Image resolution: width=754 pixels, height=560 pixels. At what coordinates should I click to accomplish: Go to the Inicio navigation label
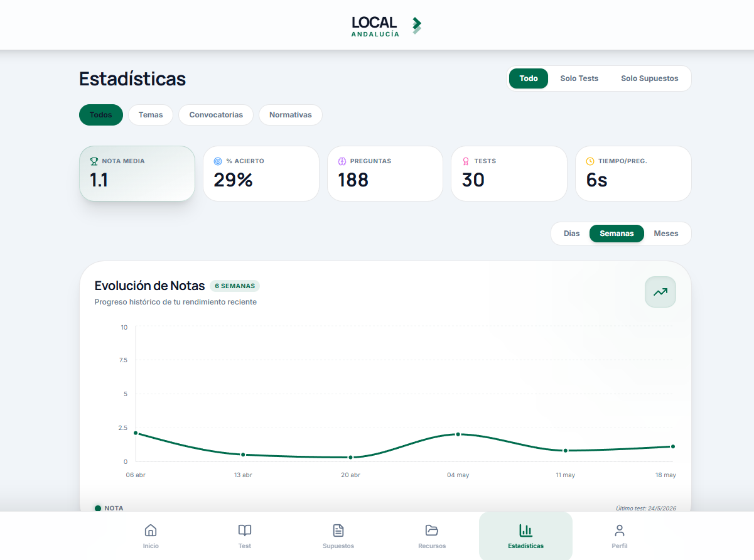pyautogui.click(x=151, y=546)
